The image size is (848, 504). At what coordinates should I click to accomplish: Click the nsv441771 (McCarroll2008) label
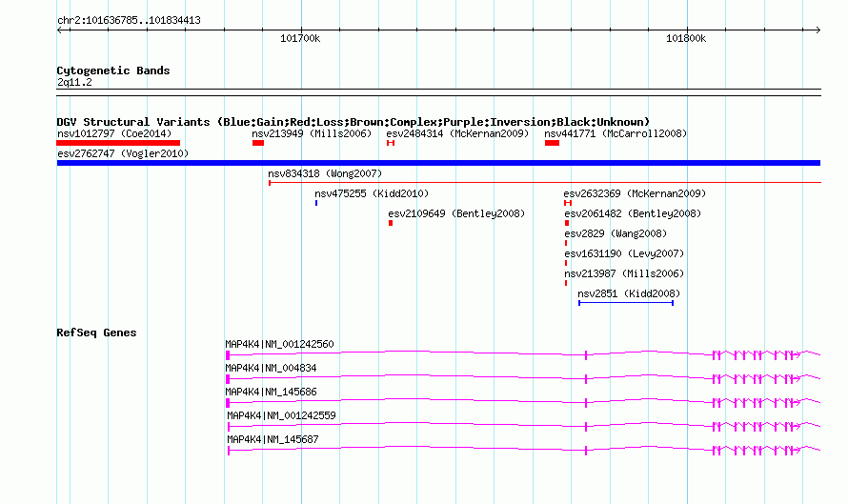tap(616, 133)
